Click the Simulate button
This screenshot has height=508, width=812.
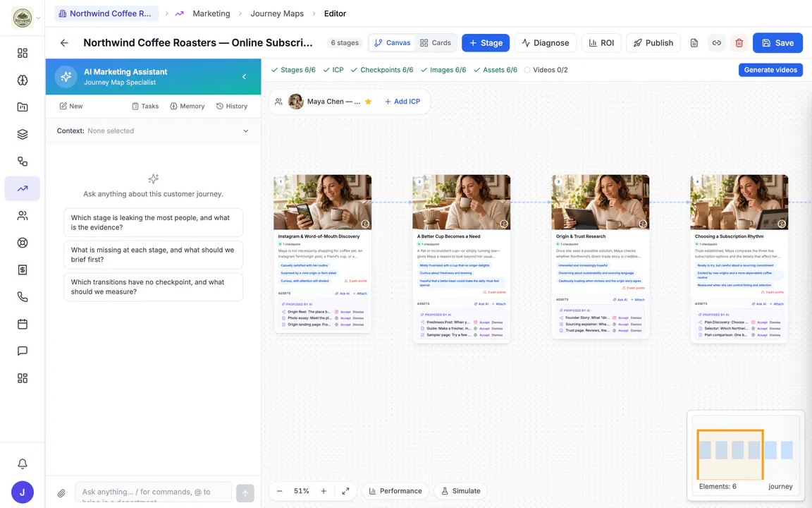pyautogui.click(x=461, y=491)
